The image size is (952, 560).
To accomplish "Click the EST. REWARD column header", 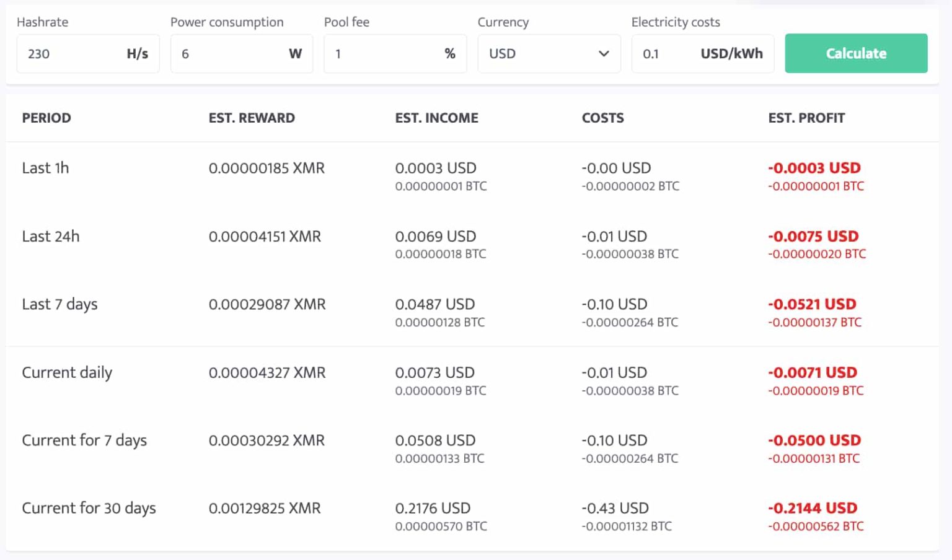I will 252,118.
